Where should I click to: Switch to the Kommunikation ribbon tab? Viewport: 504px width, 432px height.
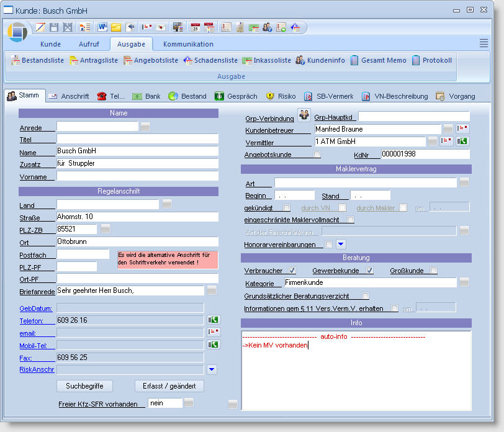(188, 44)
